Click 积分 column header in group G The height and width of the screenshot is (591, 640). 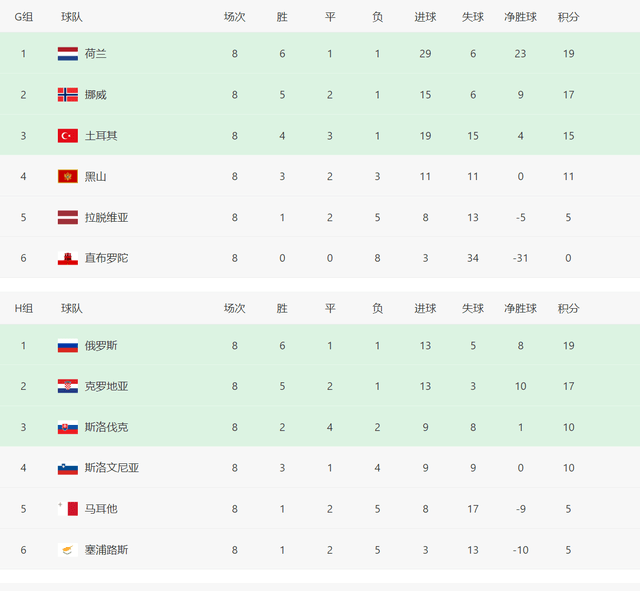coord(568,17)
